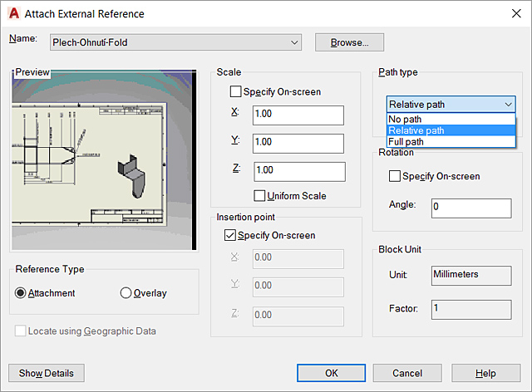532x392 pixels.
Task: Choose Full path from the list
Action: (451, 142)
